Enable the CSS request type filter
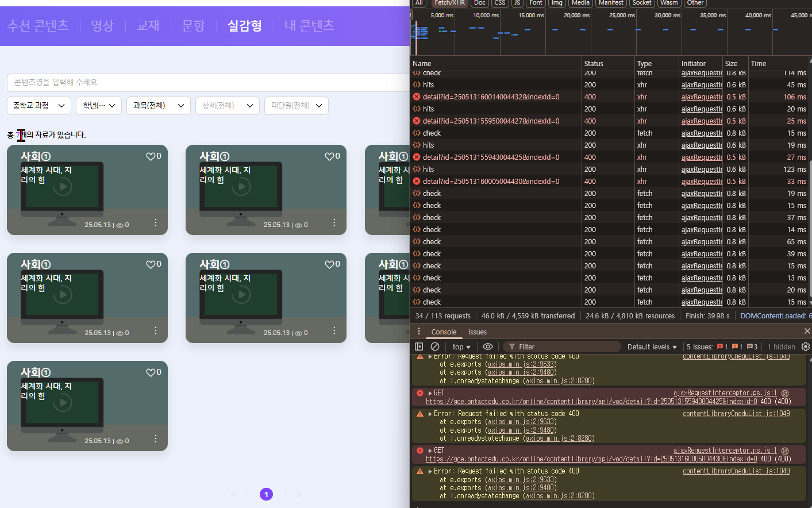812x508 pixels. 499,3
